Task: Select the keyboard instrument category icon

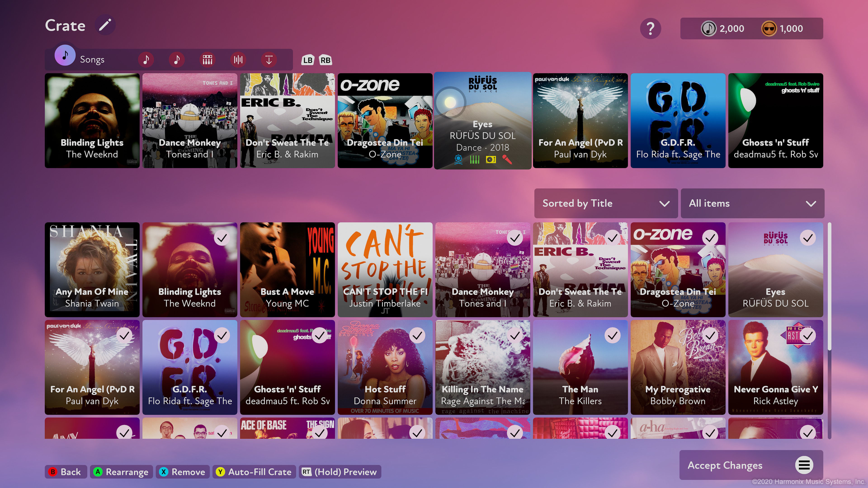Action: pos(207,60)
